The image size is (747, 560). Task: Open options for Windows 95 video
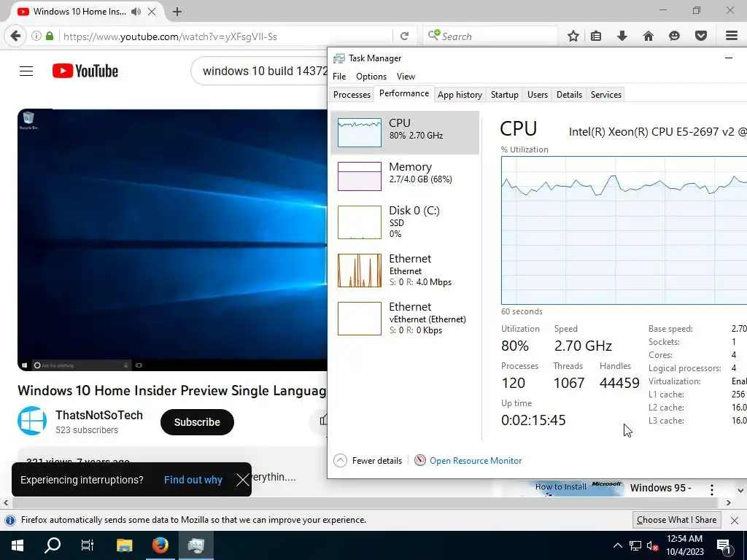click(x=712, y=489)
